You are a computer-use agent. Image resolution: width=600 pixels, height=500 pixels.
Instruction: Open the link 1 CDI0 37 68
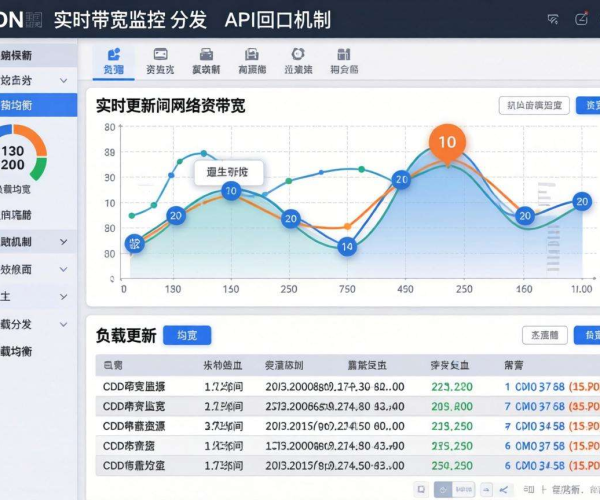[x=535, y=387]
